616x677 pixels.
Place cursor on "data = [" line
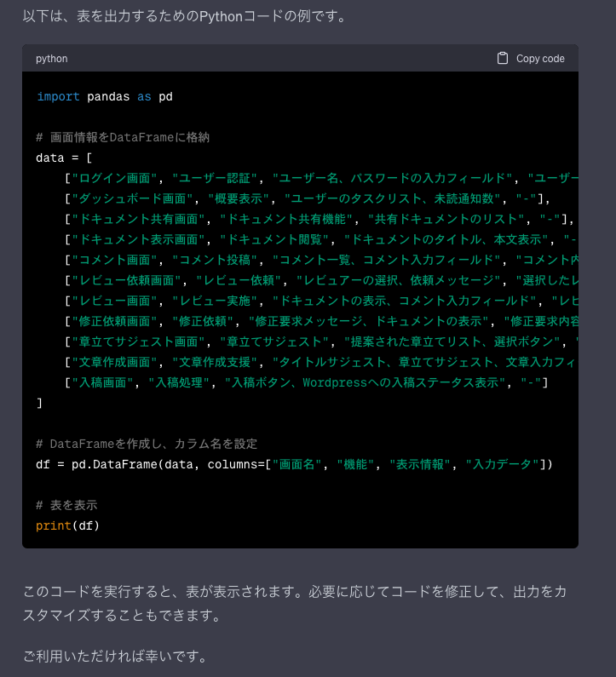click(x=64, y=158)
